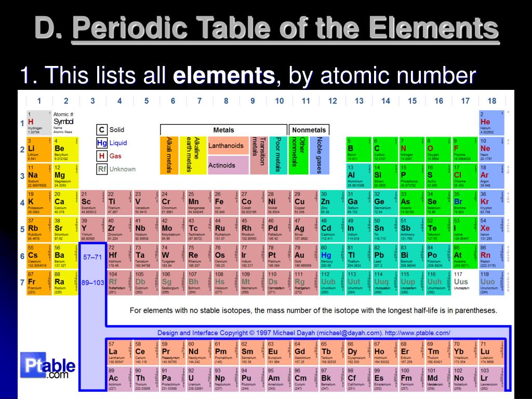Select the Sodium (Na) element cell
532x399 pixels.
click(x=39, y=176)
